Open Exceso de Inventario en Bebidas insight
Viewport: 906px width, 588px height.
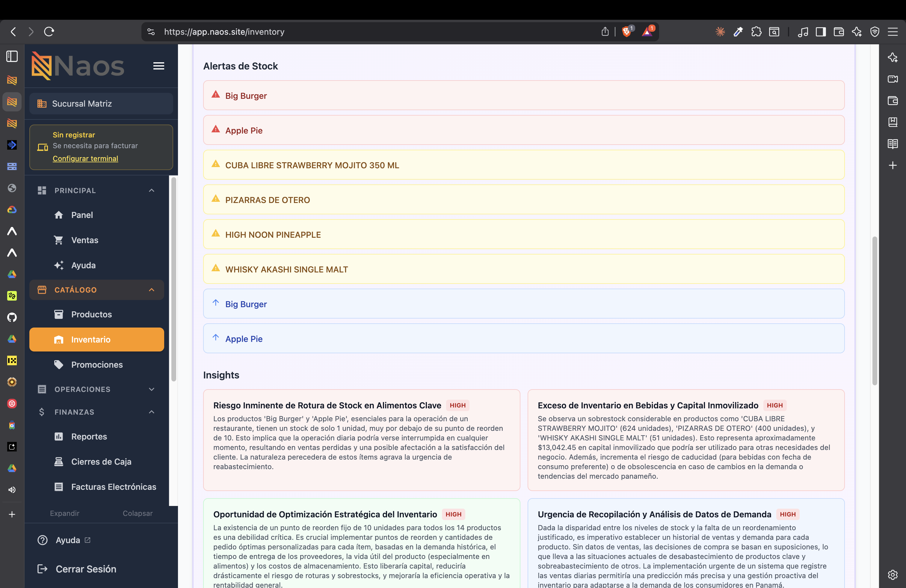[686, 440]
